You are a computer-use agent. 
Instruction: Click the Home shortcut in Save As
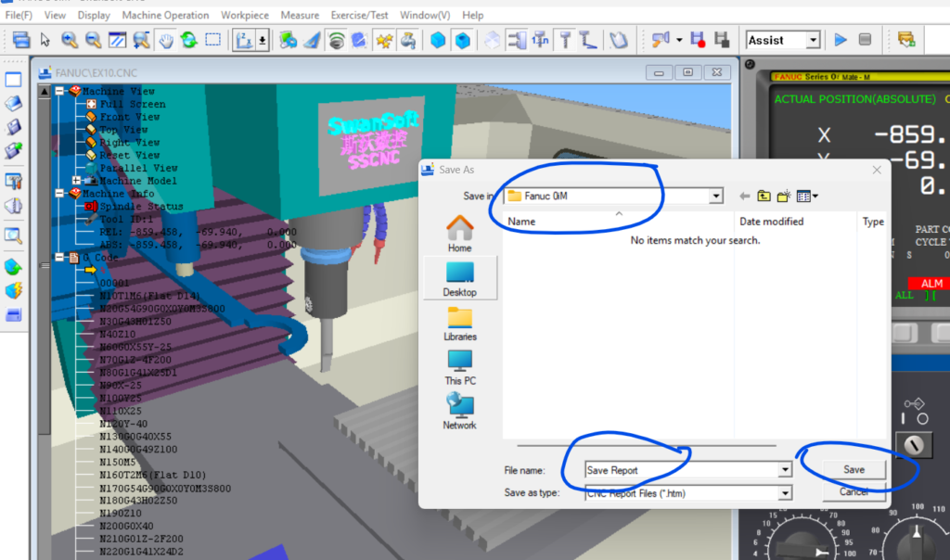[x=460, y=234]
